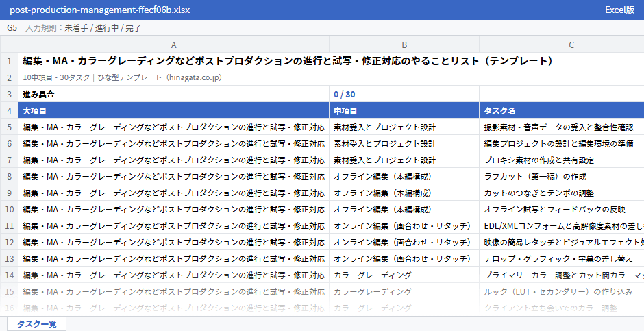Click the 進み具合 cell
The image size is (644, 331).
point(174,94)
